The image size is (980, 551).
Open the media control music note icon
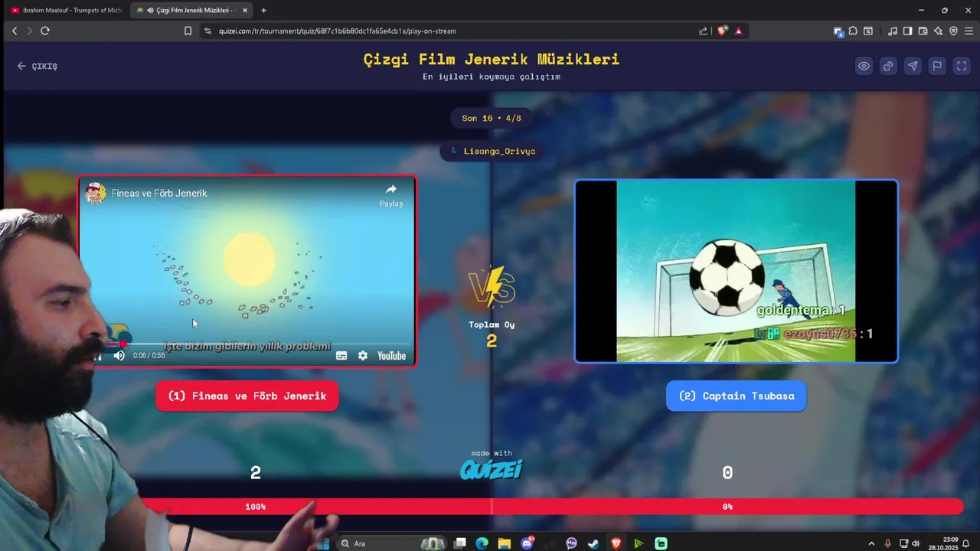click(x=893, y=31)
